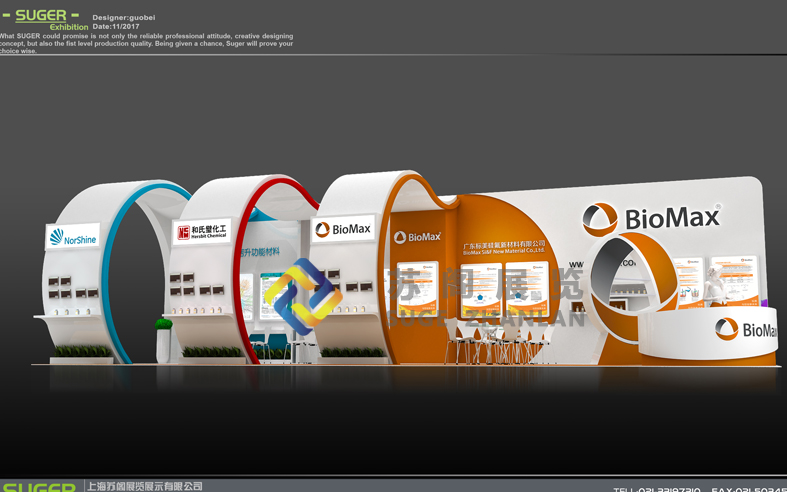Screen dimensions: 787x492
Task: Select the Designer:guobei text
Action: click(123, 18)
